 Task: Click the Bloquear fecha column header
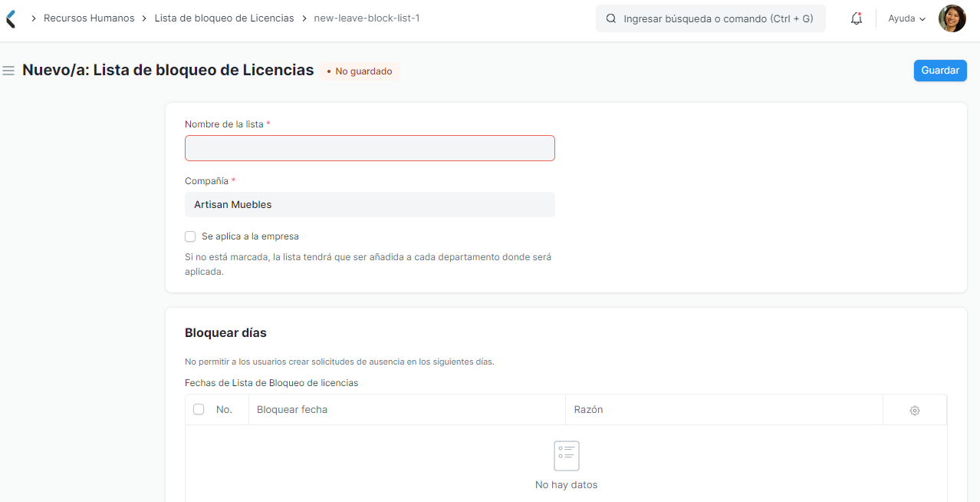point(292,409)
